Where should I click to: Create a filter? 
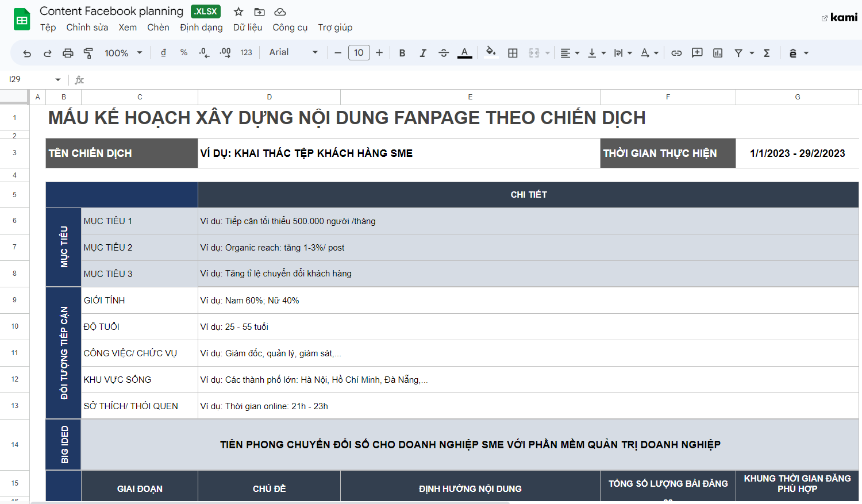738,53
